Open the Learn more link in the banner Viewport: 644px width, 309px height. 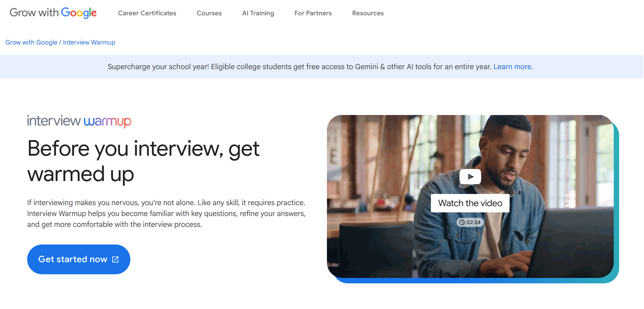513,67
